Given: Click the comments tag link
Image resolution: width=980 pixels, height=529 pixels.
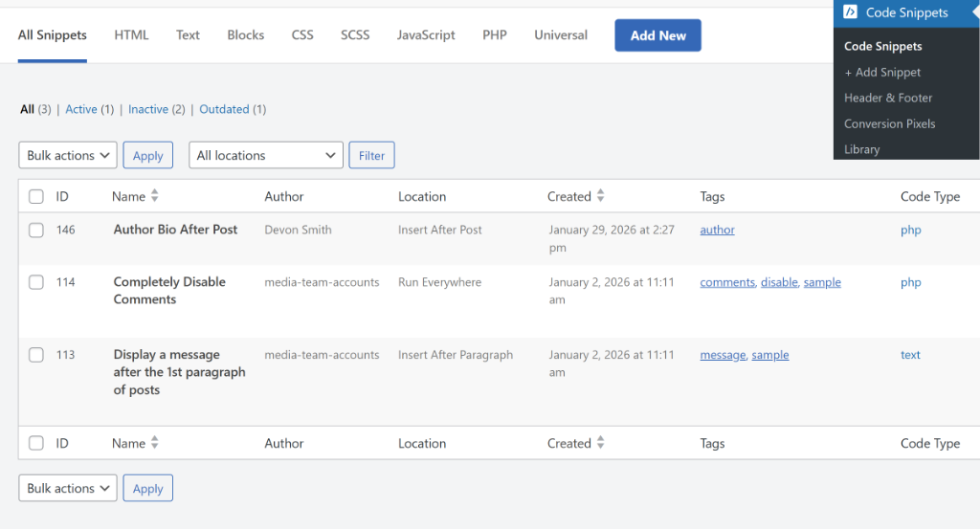Looking at the screenshot, I should pos(727,282).
